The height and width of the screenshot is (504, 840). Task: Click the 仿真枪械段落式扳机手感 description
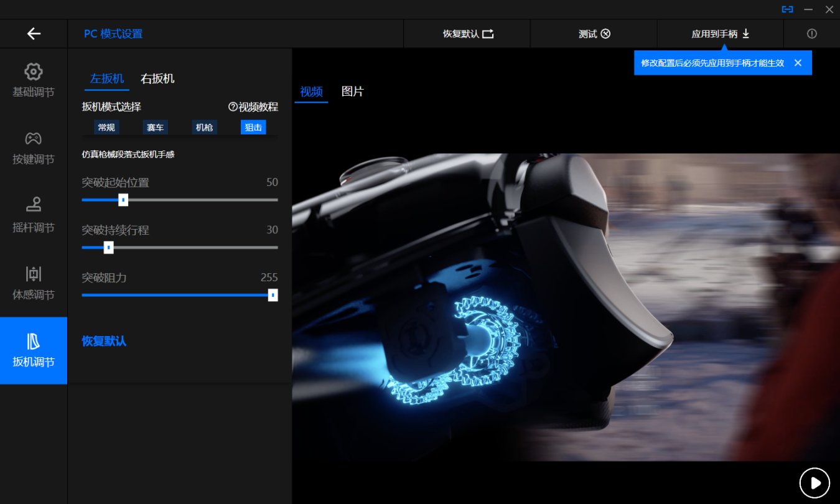[x=128, y=154]
